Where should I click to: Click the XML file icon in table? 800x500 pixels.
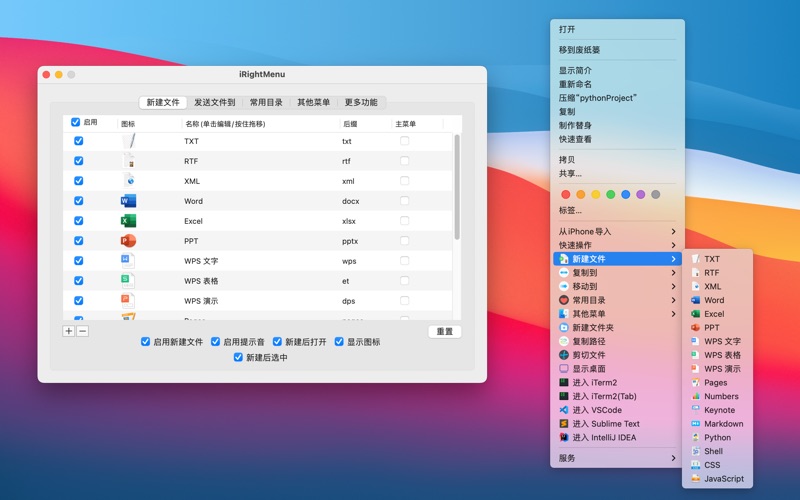129,181
